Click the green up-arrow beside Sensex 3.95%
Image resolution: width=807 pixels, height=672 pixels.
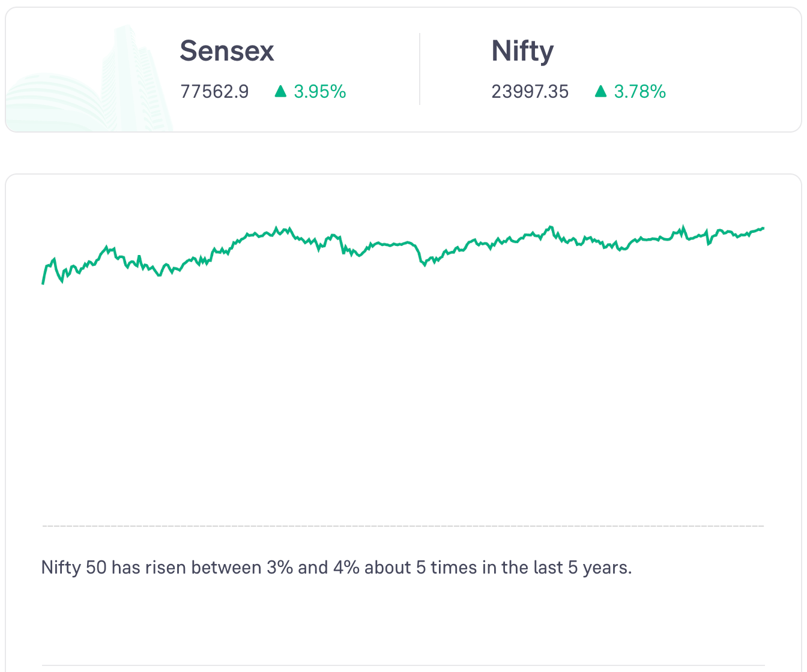click(280, 91)
